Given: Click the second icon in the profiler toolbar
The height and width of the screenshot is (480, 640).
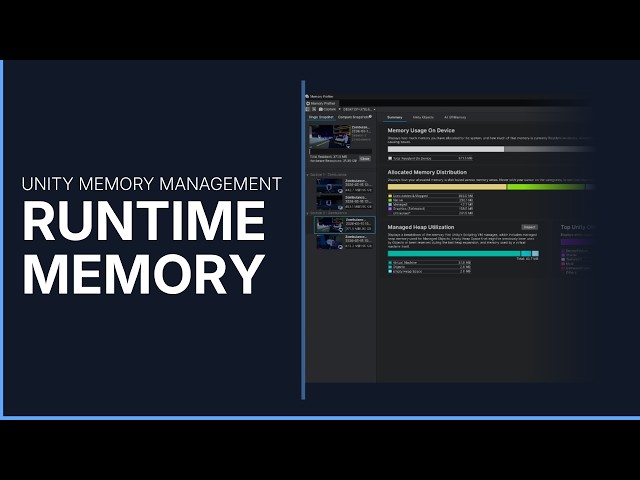Looking at the screenshot, I should tap(313, 109).
